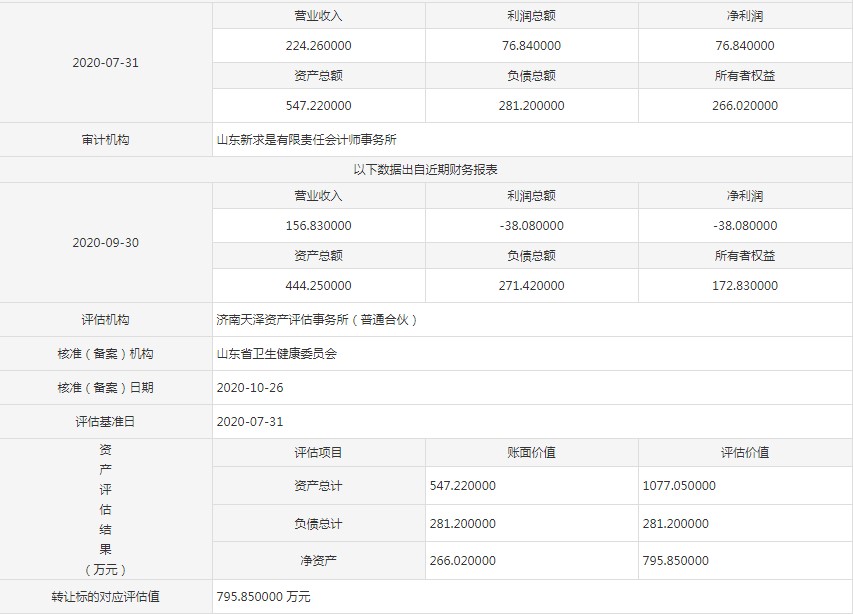
Task: Click the 224.260000 revenue value
Action: click(x=318, y=46)
